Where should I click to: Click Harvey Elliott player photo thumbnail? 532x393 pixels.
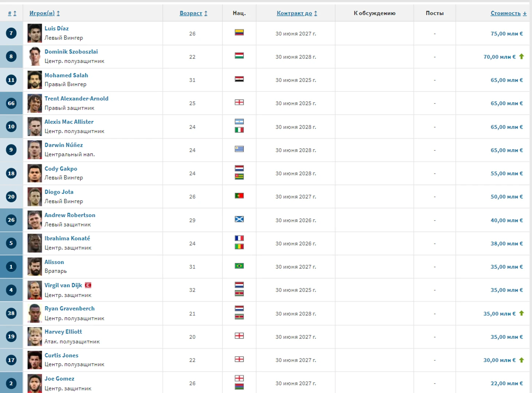click(x=35, y=337)
